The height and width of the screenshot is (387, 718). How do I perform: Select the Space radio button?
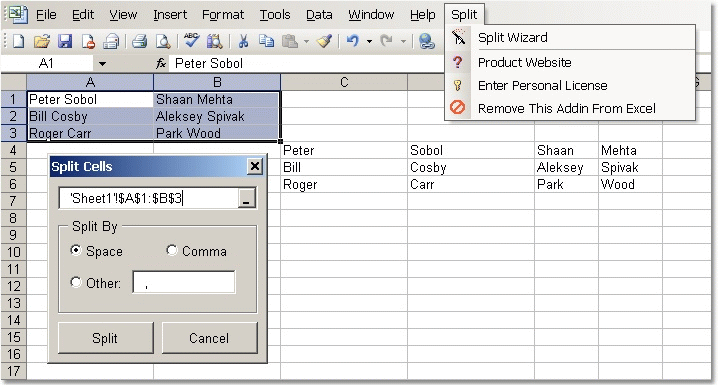click(76, 251)
